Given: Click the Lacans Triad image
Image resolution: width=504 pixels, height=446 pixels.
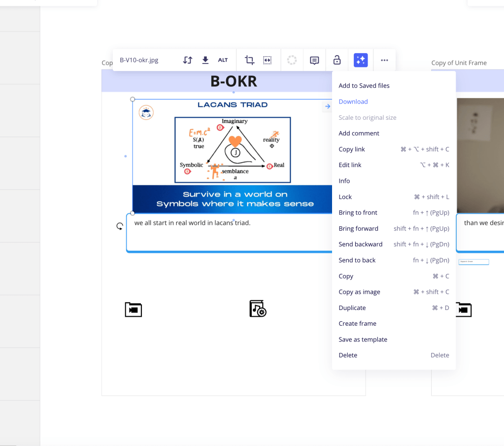Looking at the screenshot, I should 233,156.
